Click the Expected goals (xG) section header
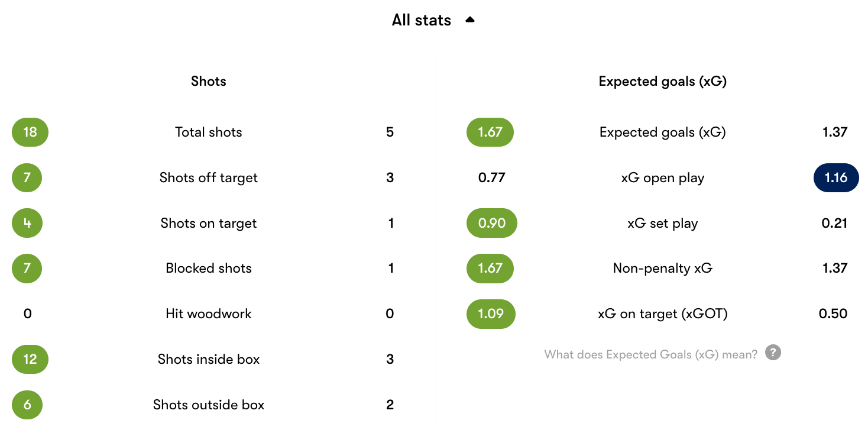Screen dimensions: 868x446 click(662, 82)
